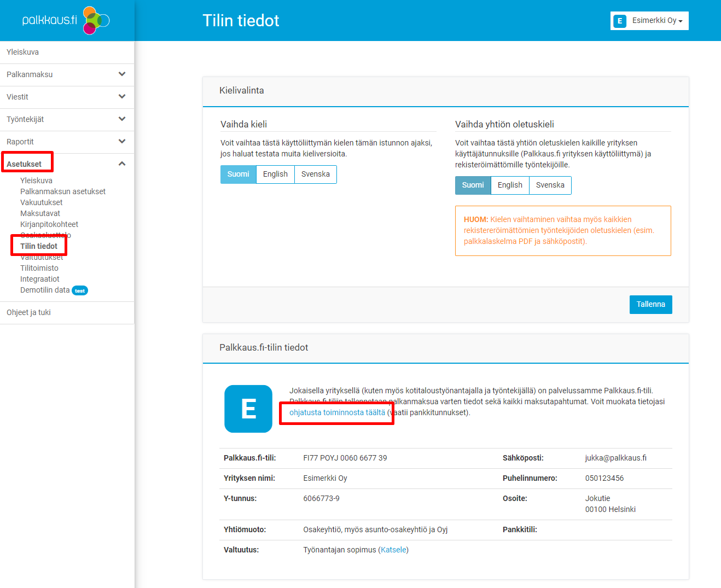The height and width of the screenshot is (588, 721).
Task: Go to Integraatiot under Asetukset
Action: click(x=40, y=279)
